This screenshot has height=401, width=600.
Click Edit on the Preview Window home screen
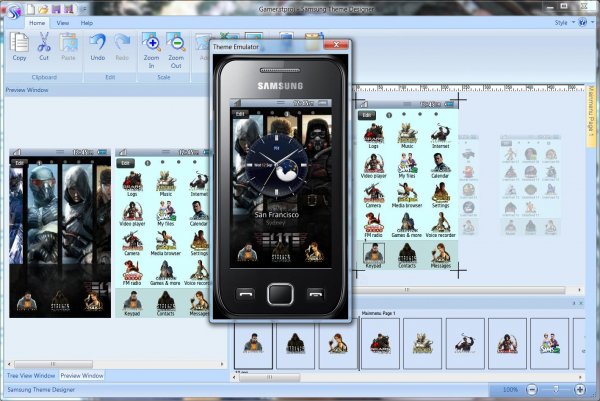pyautogui.click(x=19, y=163)
